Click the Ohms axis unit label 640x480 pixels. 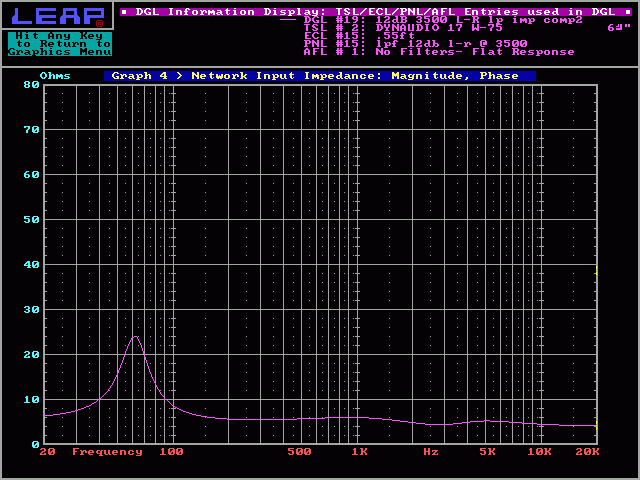[x=55, y=76]
